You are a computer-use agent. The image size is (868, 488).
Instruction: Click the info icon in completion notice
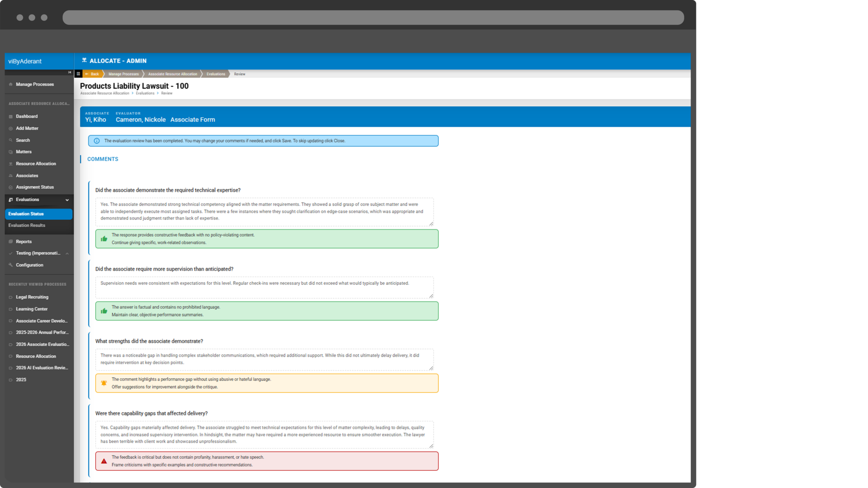pyautogui.click(x=97, y=141)
